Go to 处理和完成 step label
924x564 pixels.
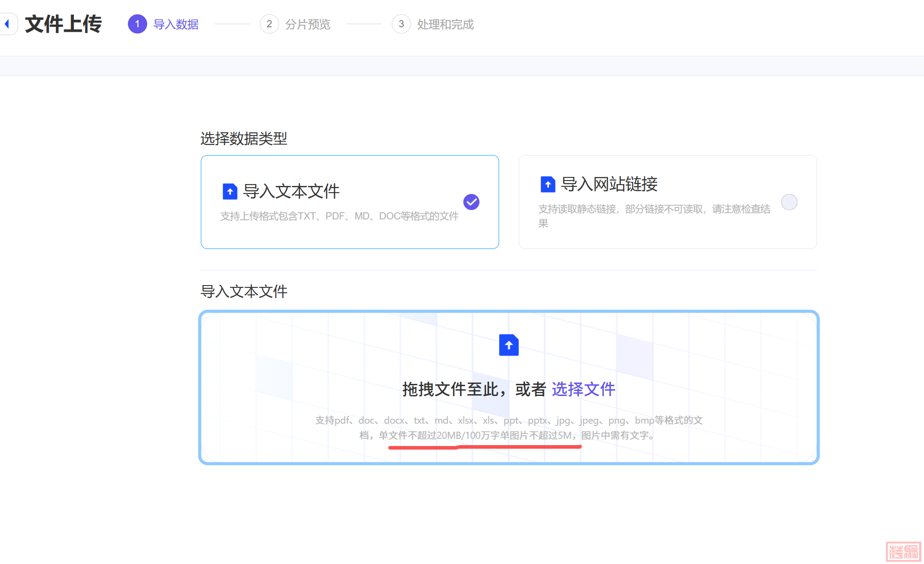[445, 24]
